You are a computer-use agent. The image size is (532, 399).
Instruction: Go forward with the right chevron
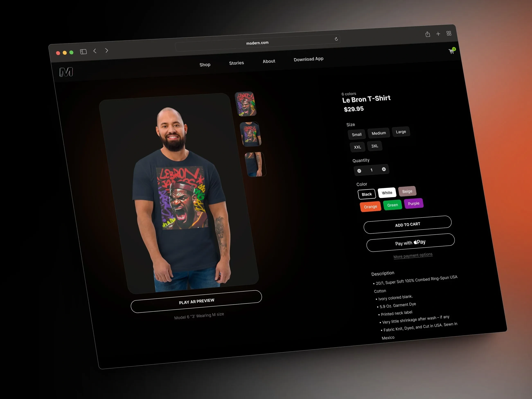coord(107,51)
